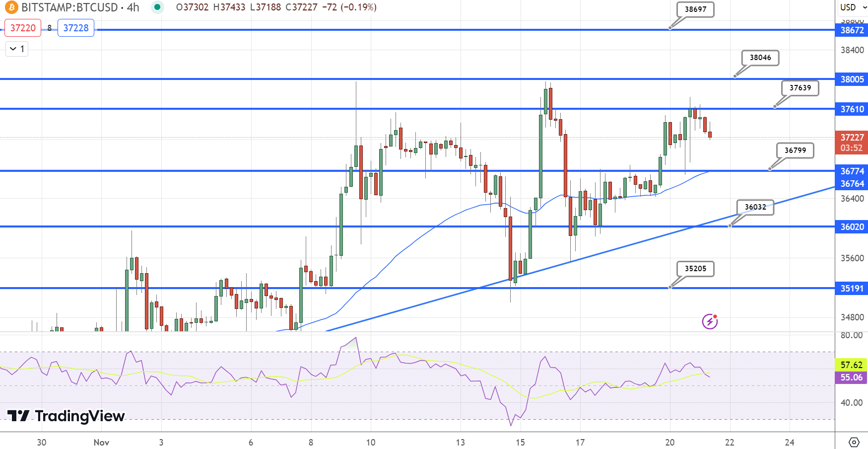The image size is (868, 449).
Task: Click date 15 on the time axis
Action: [520, 442]
